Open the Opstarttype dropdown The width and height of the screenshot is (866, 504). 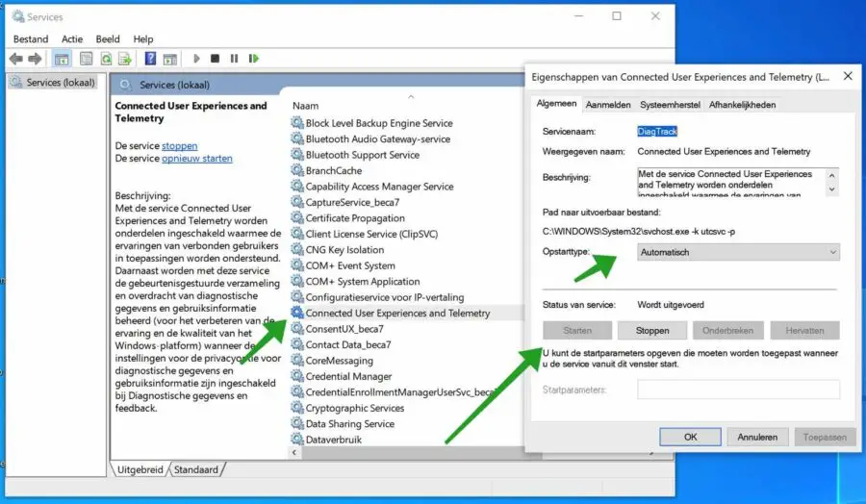pos(738,252)
